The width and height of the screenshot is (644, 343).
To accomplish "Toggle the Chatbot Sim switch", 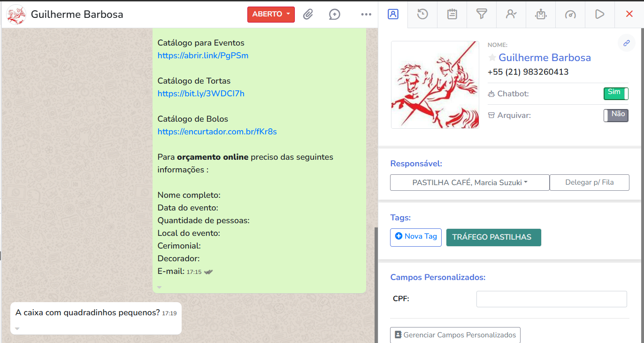I will (x=616, y=94).
